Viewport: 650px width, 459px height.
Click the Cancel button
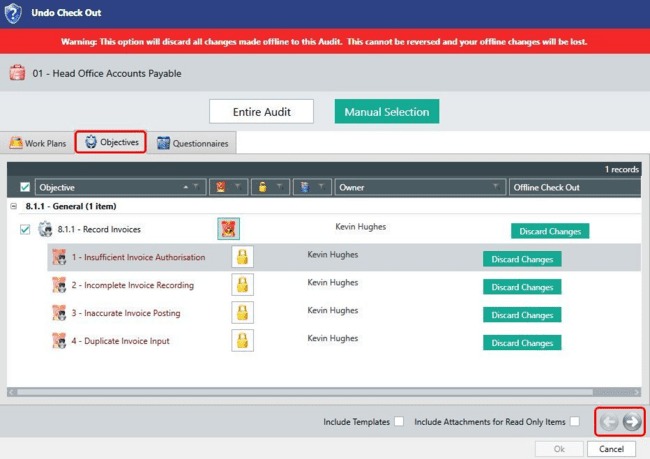point(611,449)
